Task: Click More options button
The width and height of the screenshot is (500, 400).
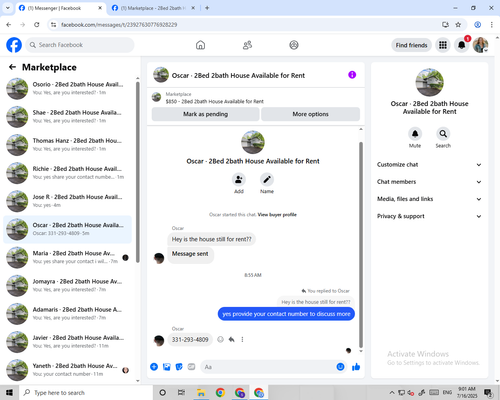Action: pyautogui.click(x=310, y=114)
